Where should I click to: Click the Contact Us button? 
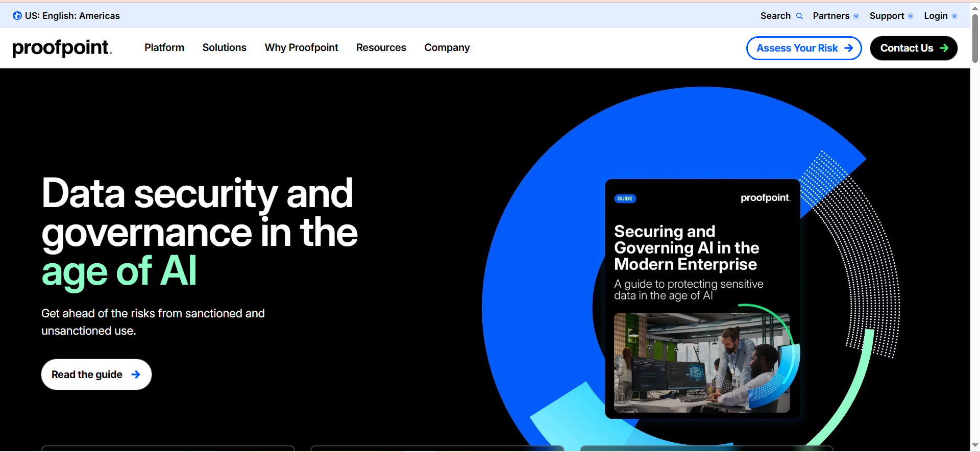(x=914, y=48)
